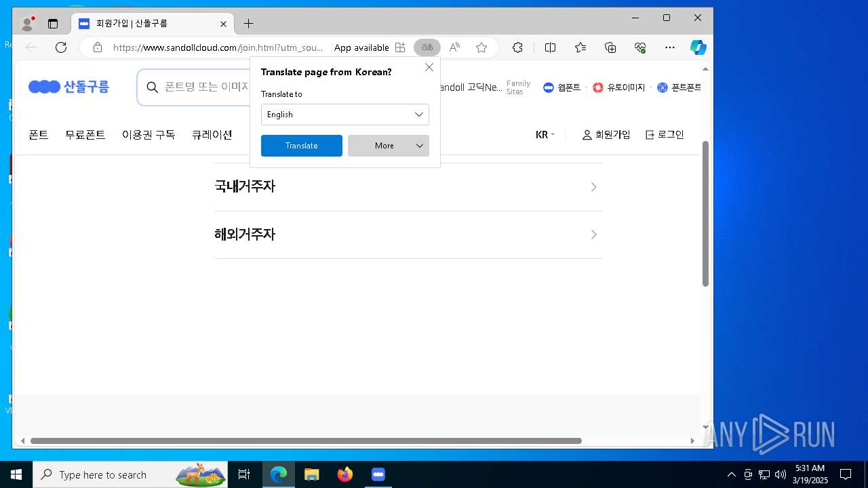
Task: Open Browser essentials heart icon
Action: [x=640, y=47]
